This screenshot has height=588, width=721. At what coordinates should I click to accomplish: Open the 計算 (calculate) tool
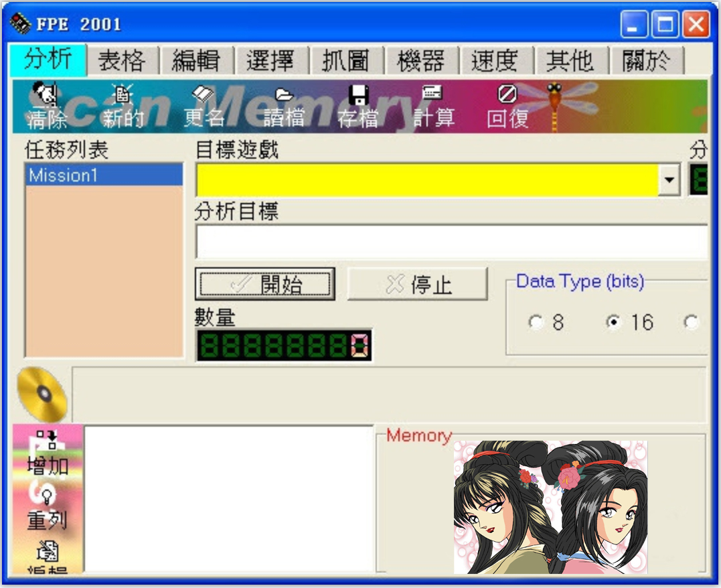pos(434,106)
